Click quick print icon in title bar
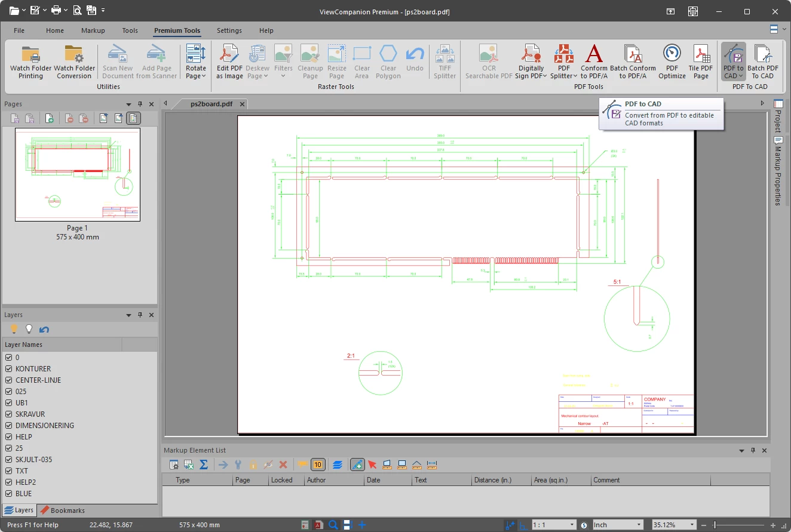 click(56, 10)
